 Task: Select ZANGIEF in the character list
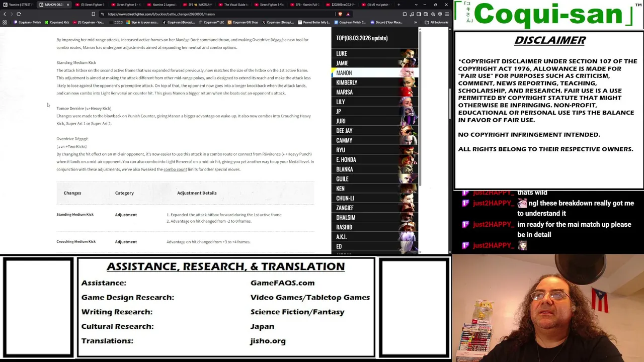(375, 208)
